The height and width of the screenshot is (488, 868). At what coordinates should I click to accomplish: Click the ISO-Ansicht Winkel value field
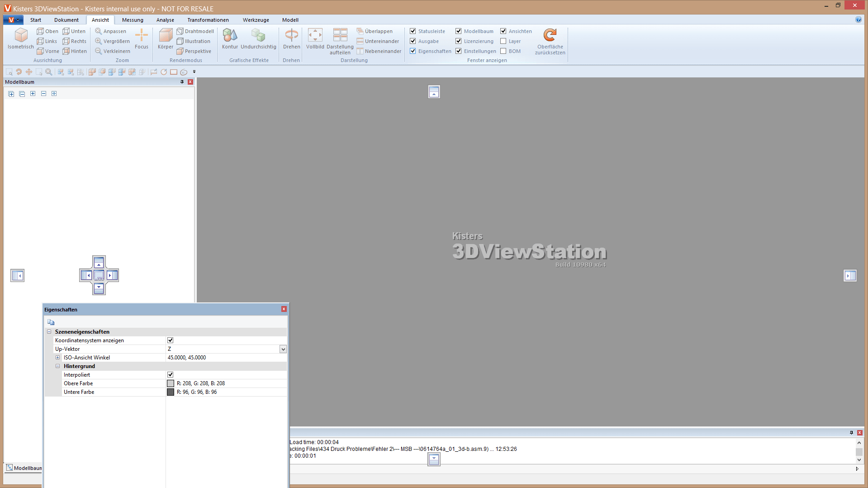[x=226, y=358]
